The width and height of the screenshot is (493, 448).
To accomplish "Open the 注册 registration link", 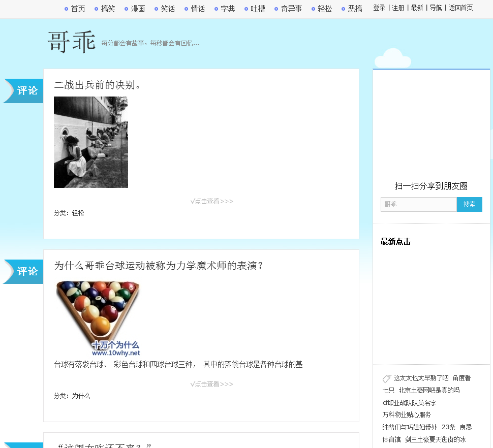I will tap(398, 8).
